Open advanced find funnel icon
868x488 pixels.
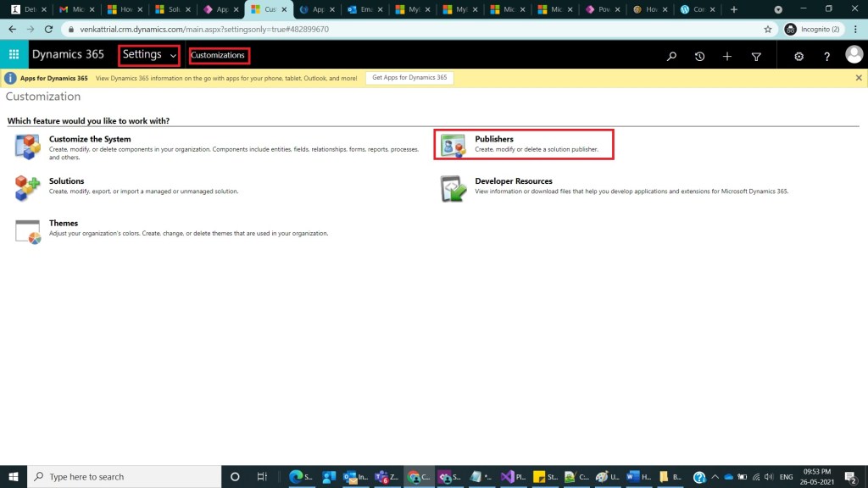(x=756, y=56)
